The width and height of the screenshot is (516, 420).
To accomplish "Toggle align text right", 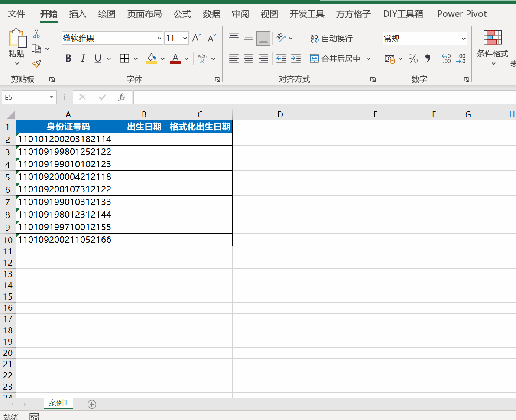I will pyautogui.click(x=263, y=59).
